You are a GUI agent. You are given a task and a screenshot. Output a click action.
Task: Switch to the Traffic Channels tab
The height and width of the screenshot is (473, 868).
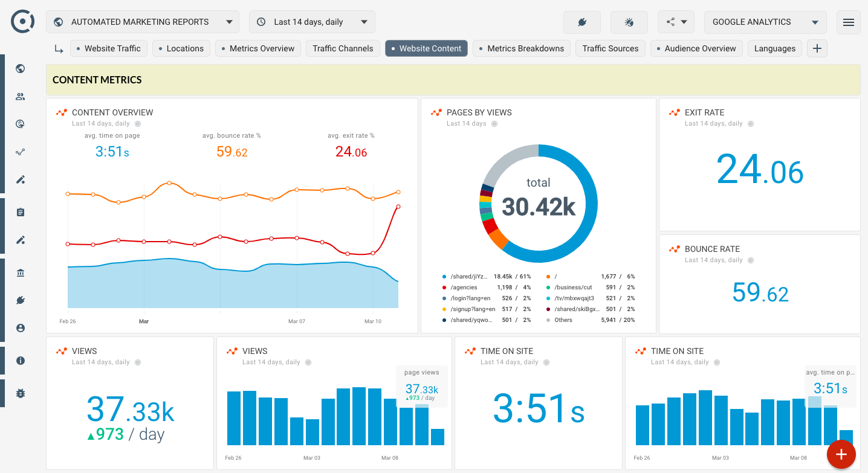(343, 48)
